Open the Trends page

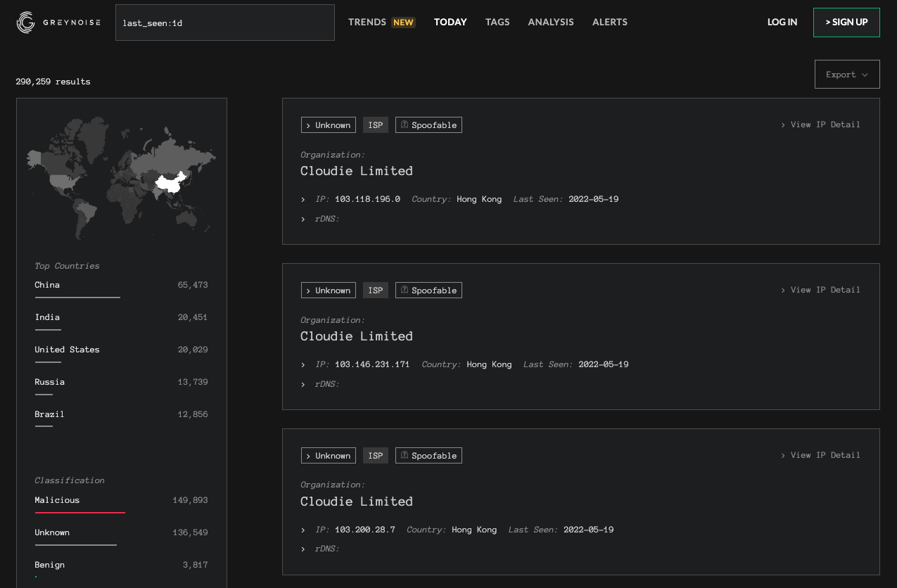pos(367,23)
